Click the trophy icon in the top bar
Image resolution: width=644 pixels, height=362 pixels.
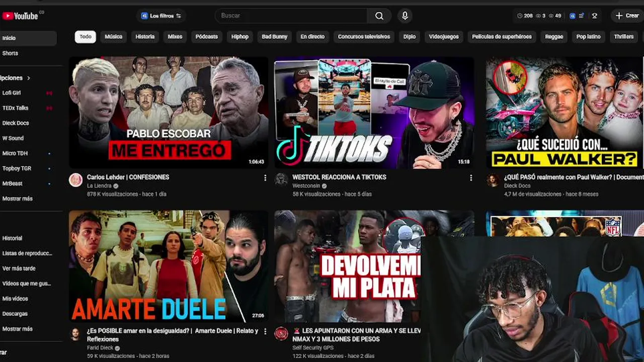click(594, 16)
